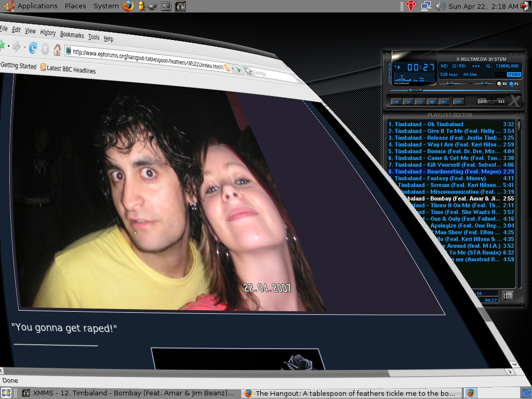The height and width of the screenshot is (399, 532).
Task: Open the Latest BBC Headlines live bookmark
Action: coord(68,69)
